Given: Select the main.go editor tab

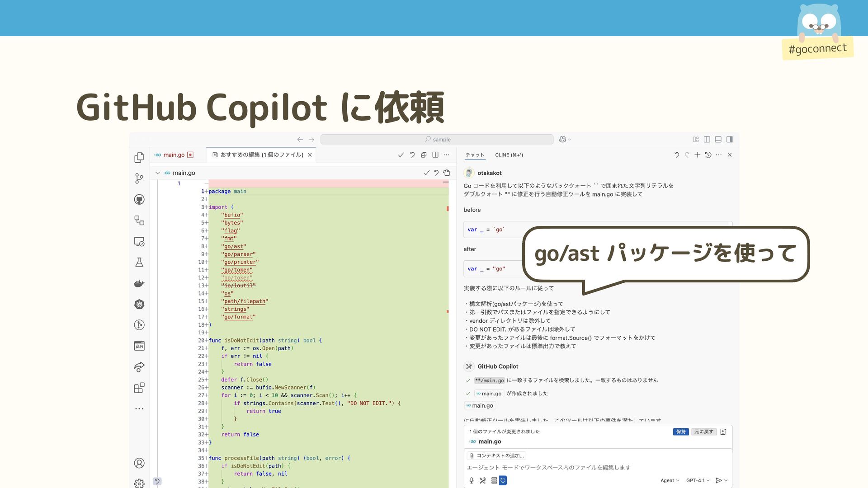Looking at the screenshot, I should (x=174, y=155).
